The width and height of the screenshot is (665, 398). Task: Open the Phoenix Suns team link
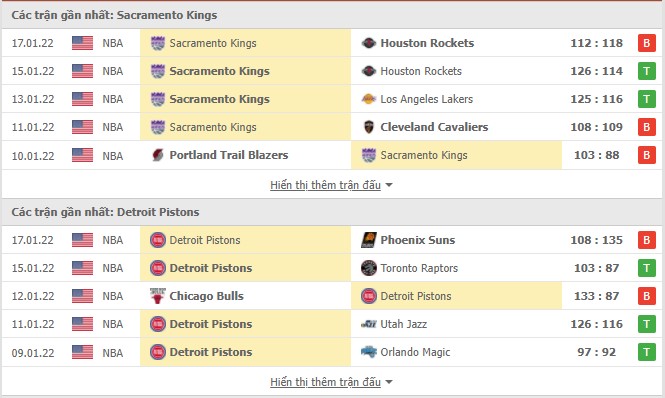click(x=417, y=240)
